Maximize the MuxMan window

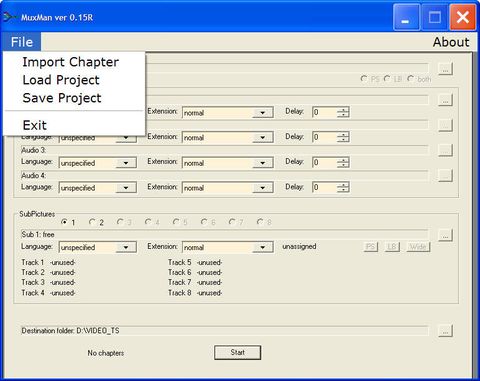point(434,17)
